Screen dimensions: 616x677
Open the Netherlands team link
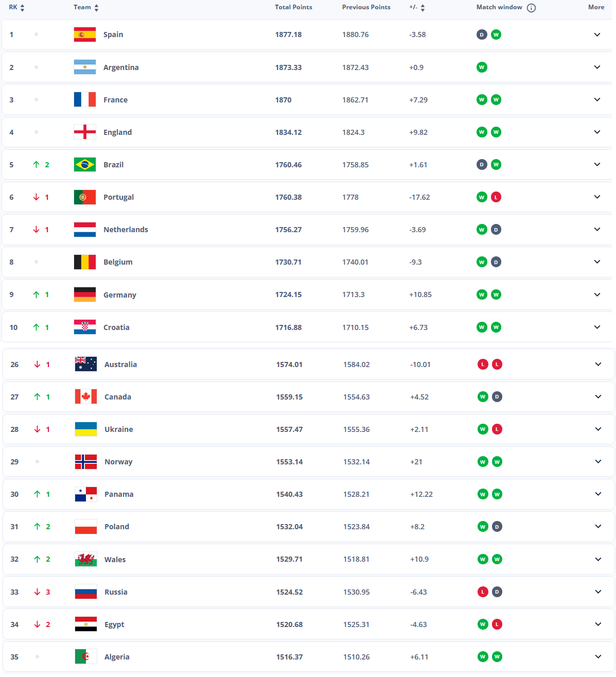tap(126, 230)
